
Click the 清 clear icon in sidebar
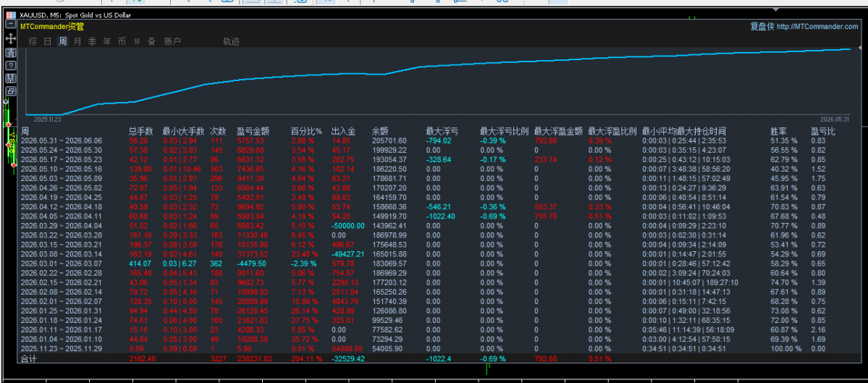click(x=11, y=53)
